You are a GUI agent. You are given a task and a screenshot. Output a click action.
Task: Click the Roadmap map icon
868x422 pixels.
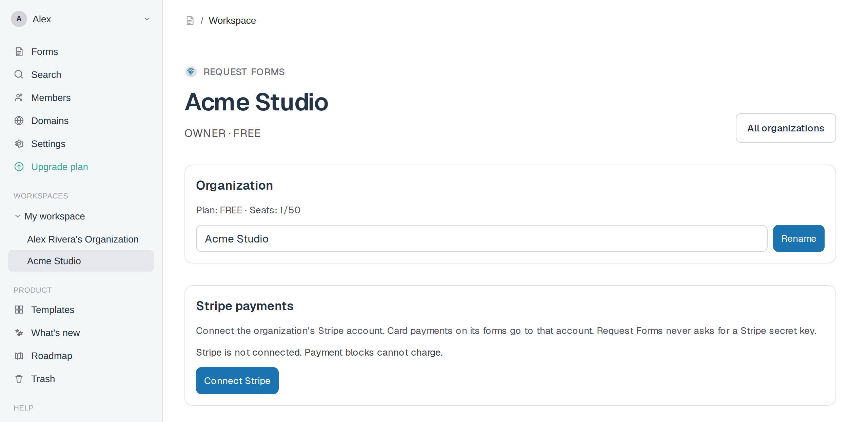point(19,356)
